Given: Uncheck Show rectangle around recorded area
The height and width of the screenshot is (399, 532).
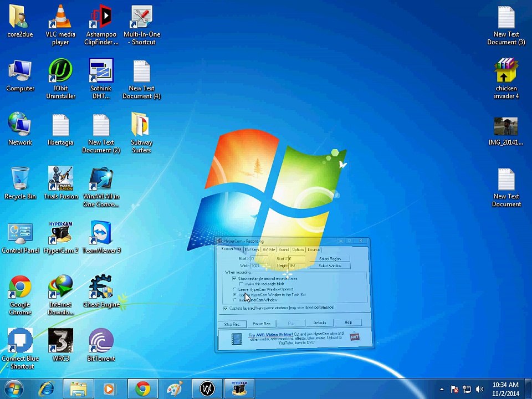Looking at the screenshot, I should (x=234, y=278).
